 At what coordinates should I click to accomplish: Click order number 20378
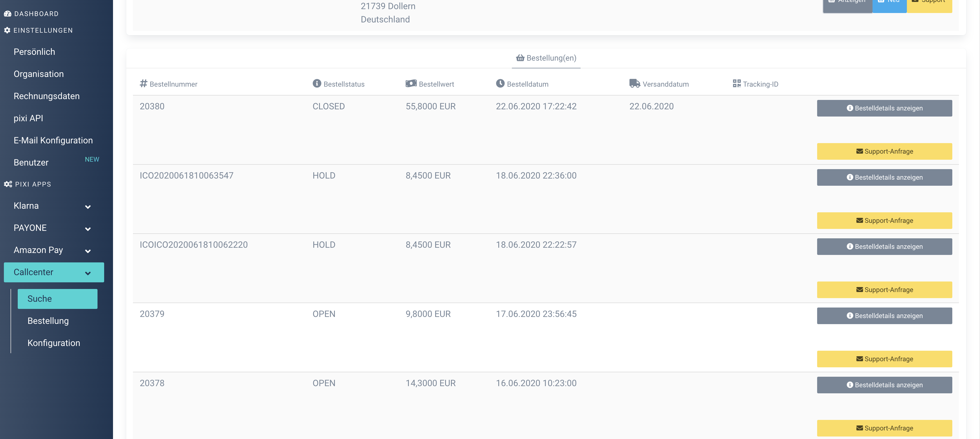[152, 383]
